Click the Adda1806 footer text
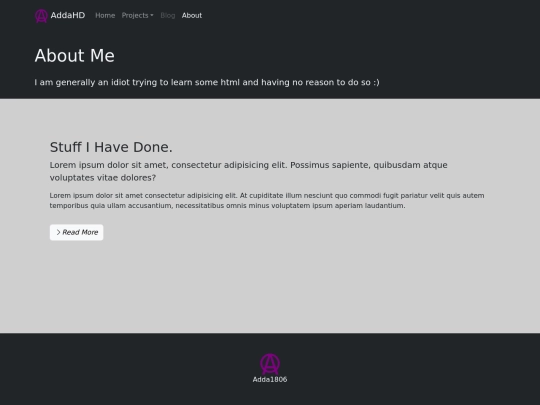The height and width of the screenshot is (405, 540). [x=270, y=380]
